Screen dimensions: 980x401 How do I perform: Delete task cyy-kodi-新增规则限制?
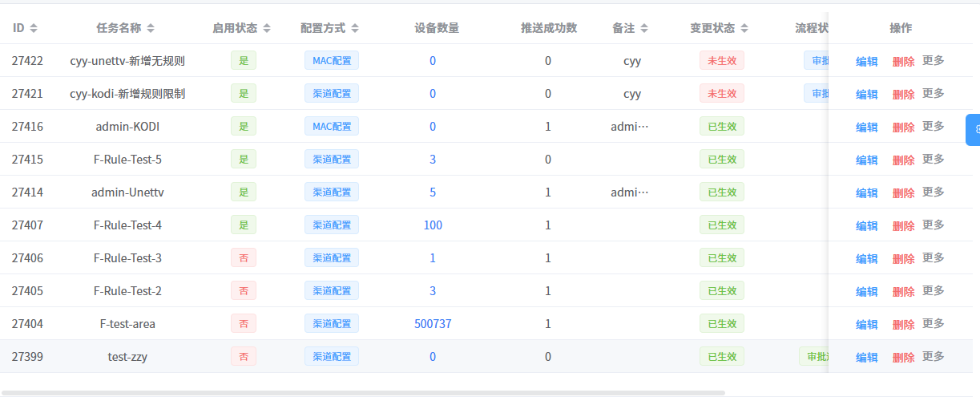[903, 94]
